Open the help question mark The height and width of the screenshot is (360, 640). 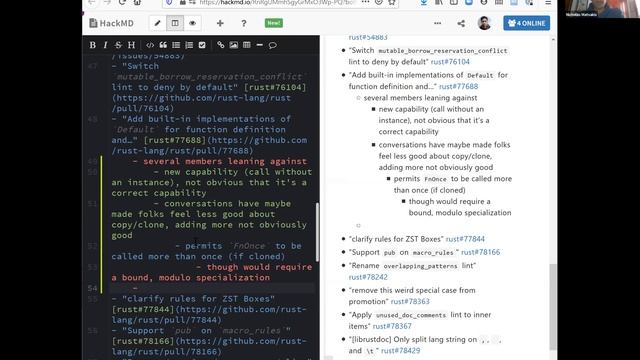click(x=244, y=23)
